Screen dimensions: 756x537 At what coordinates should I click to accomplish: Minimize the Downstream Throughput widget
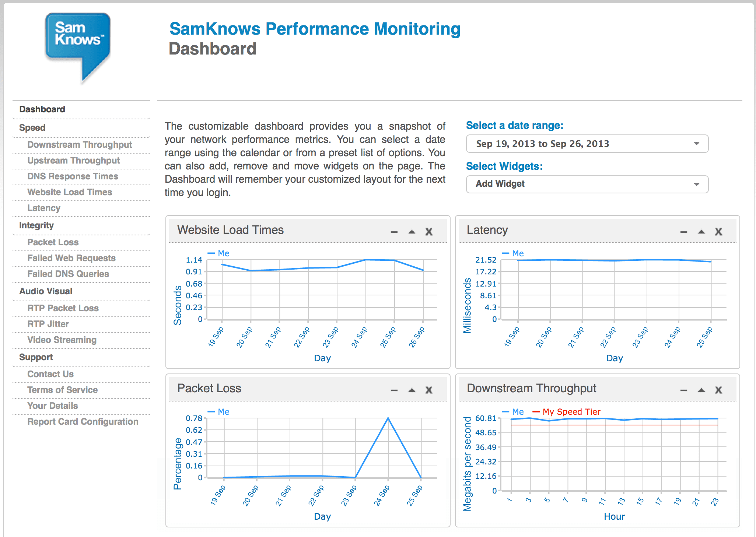pos(684,390)
